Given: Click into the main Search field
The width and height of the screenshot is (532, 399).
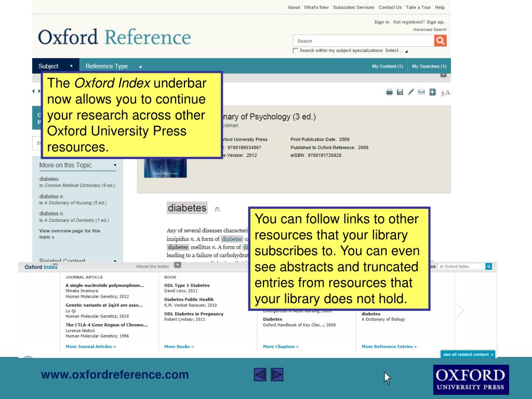Looking at the screenshot, I should 363,41.
